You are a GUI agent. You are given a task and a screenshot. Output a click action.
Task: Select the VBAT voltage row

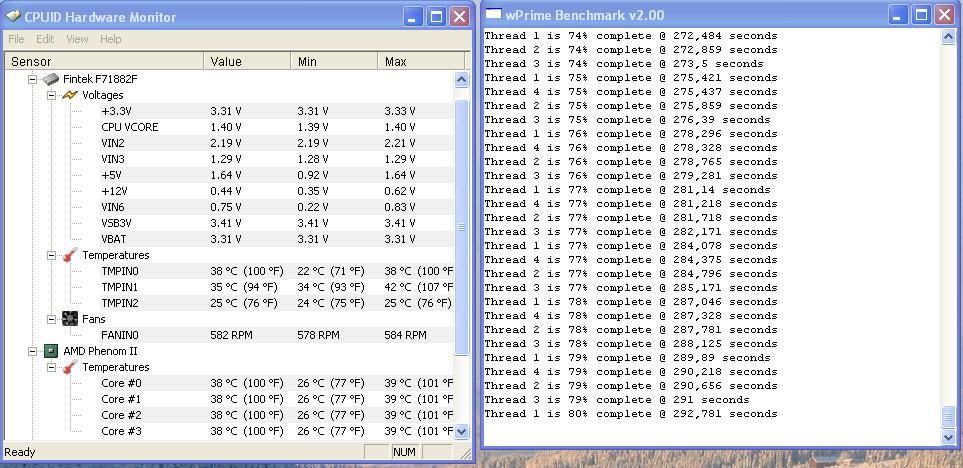point(275,239)
